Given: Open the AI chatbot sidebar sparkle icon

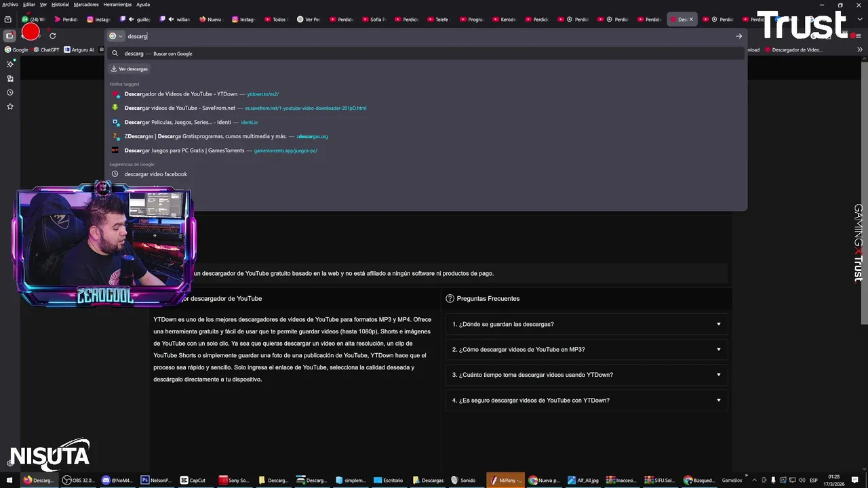Looking at the screenshot, I should [x=10, y=64].
